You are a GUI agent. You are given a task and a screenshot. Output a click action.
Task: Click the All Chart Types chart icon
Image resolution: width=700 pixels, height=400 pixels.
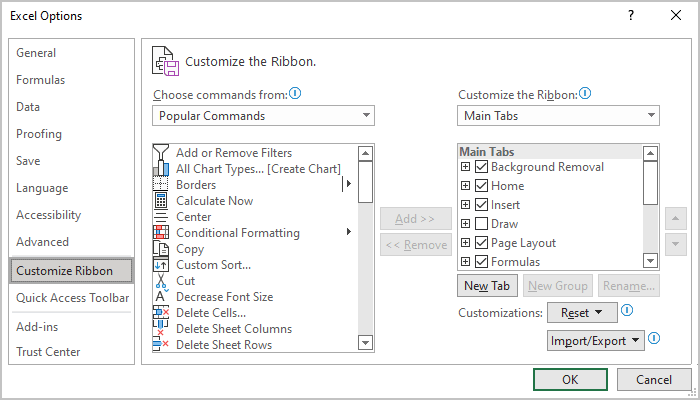coord(161,169)
